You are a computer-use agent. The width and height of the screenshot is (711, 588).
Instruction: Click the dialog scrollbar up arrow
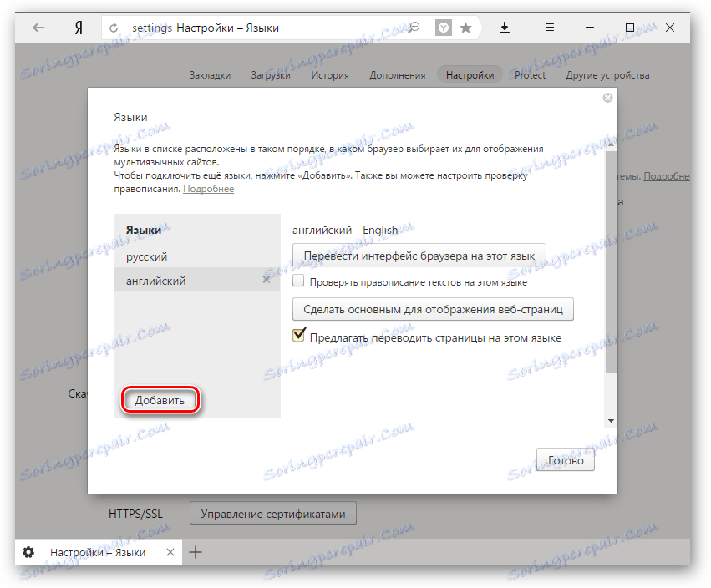click(x=611, y=144)
